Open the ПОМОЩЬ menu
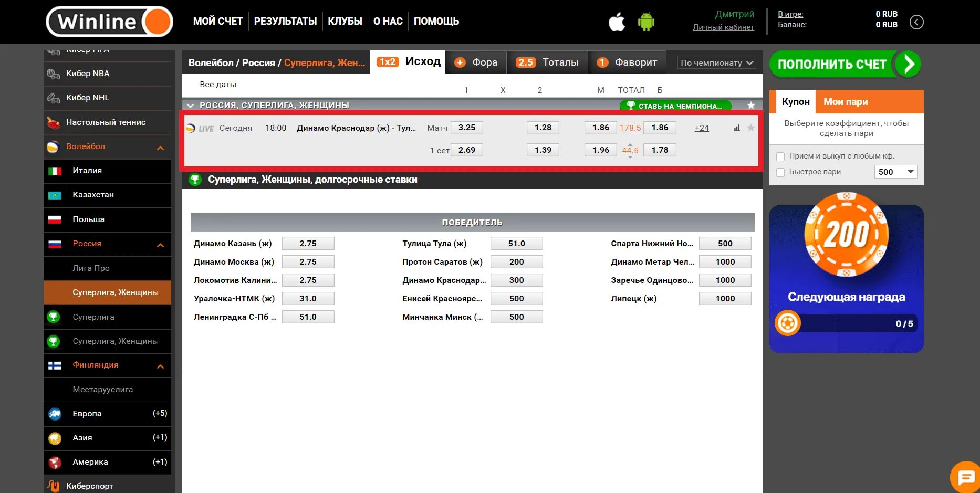Screen dimensions: 980x493 pyautogui.click(x=436, y=22)
